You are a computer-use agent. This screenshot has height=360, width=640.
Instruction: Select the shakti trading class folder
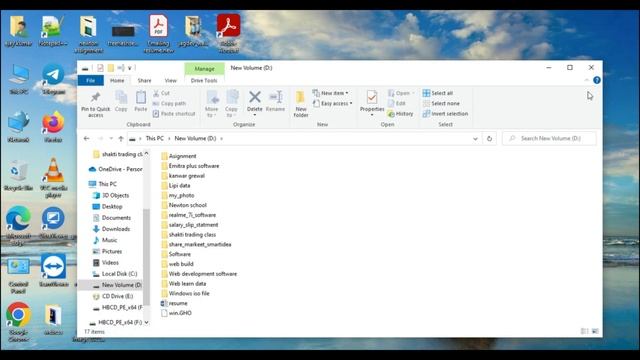click(189, 234)
